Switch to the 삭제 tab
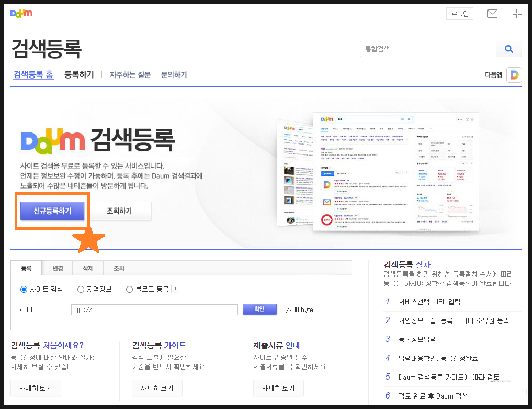Screen dimensions: 532x409 88,268
